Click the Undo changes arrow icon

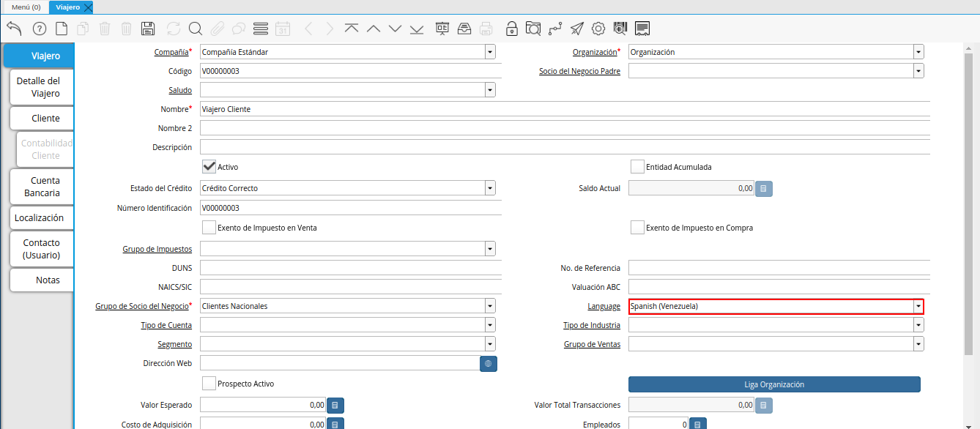click(x=14, y=29)
